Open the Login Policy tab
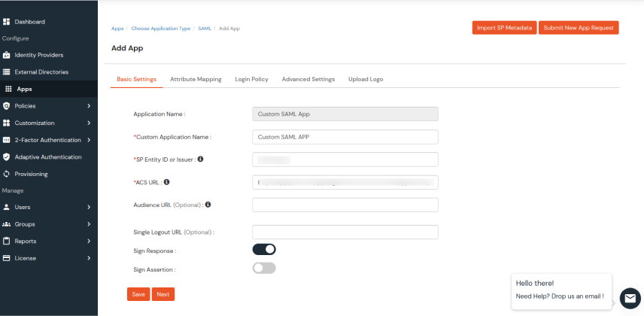Image resolution: width=644 pixels, height=316 pixels. (252, 79)
